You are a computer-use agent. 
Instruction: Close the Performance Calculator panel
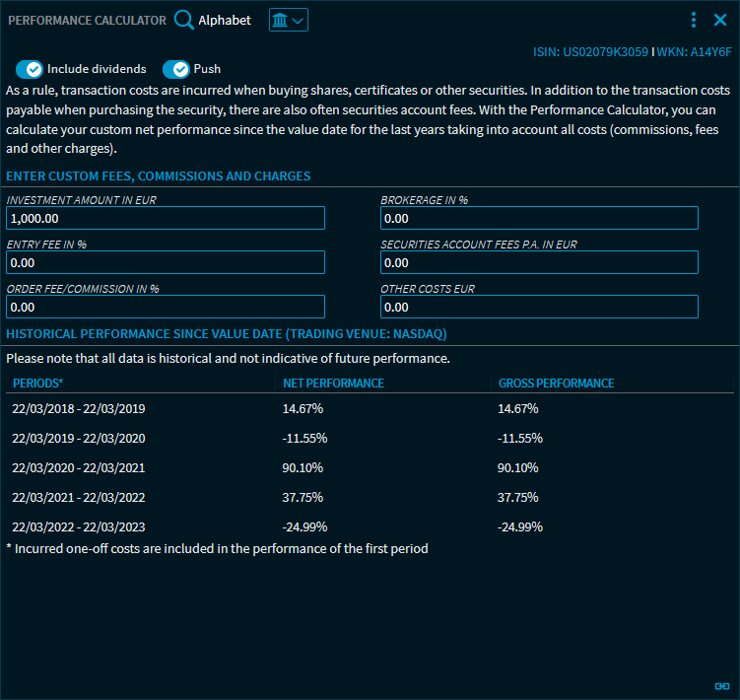tap(720, 20)
